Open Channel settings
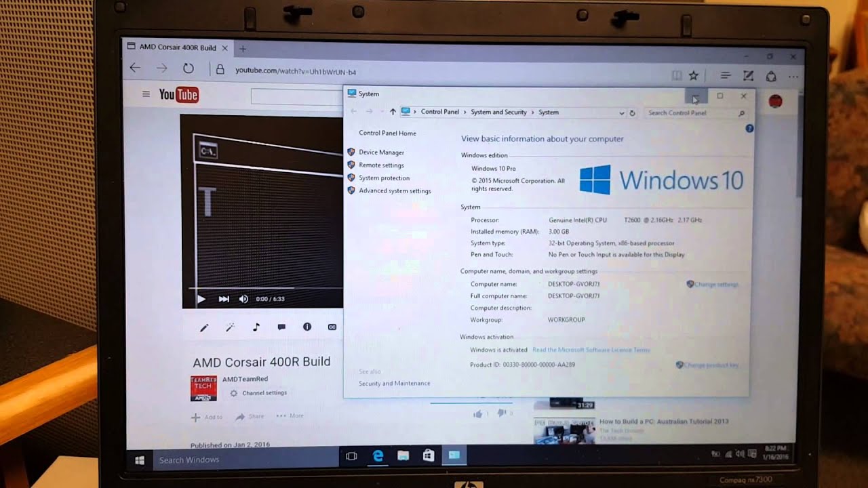The image size is (868, 488). pos(258,393)
